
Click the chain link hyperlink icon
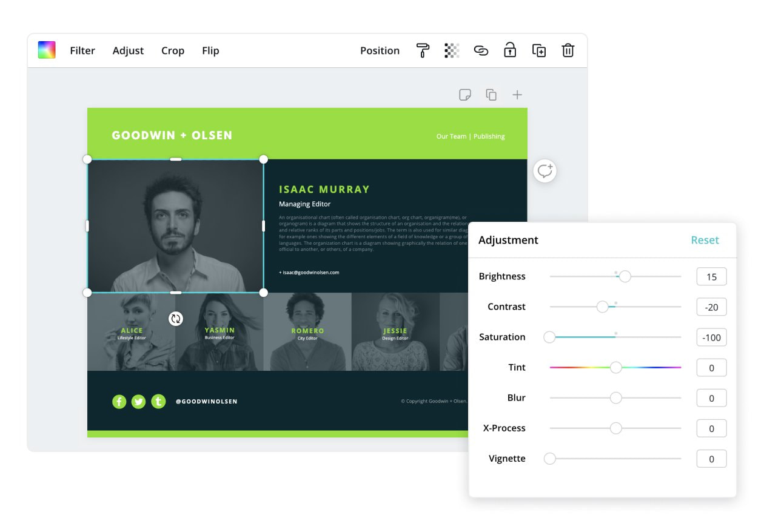(481, 51)
